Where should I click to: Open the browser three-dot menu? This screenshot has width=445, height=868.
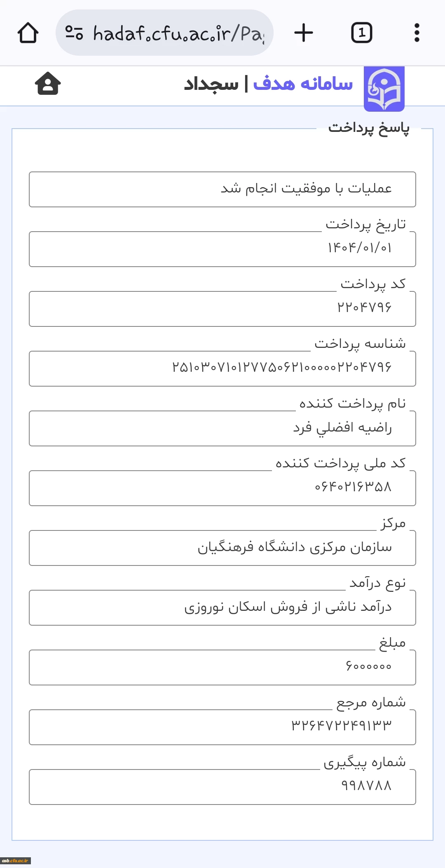click(417, 33)
